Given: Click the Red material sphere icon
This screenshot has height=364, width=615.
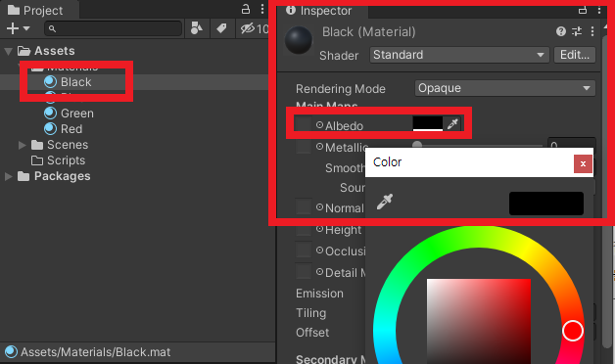Looking at the screenshot, I should (x=50, y=128).
